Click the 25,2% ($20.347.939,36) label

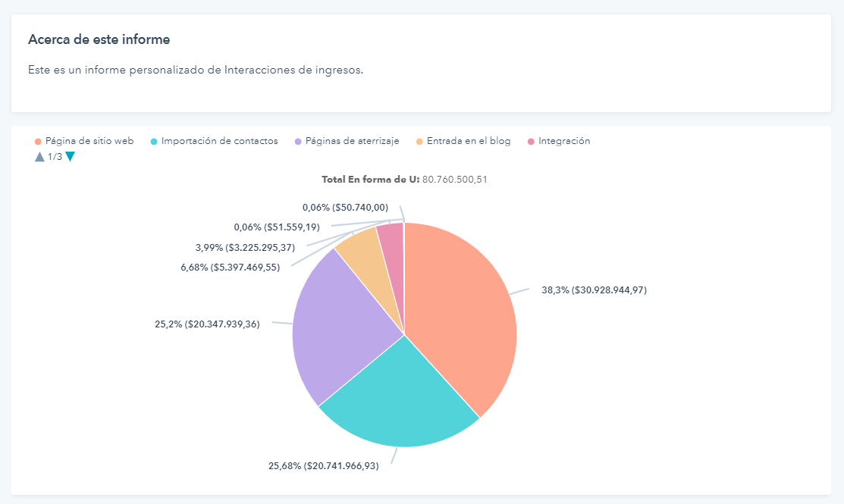click(207, 324)
